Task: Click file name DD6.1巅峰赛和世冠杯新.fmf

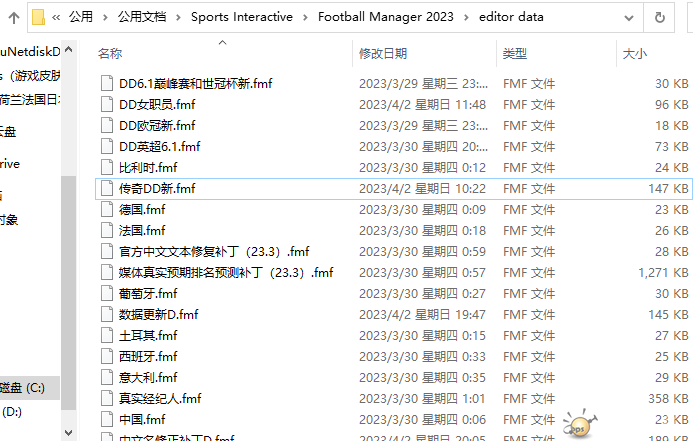Action: pyautogui.click(x=195, y=84)
